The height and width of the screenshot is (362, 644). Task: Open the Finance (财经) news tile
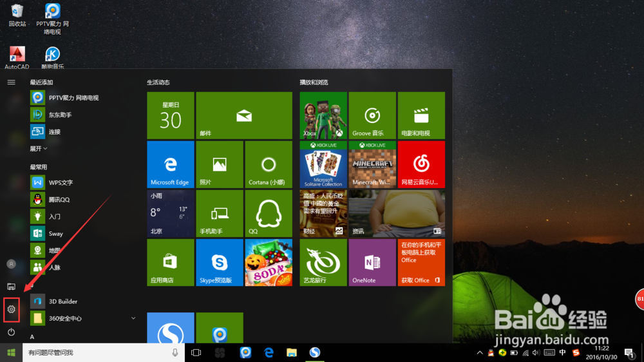(x=323, y=213)
